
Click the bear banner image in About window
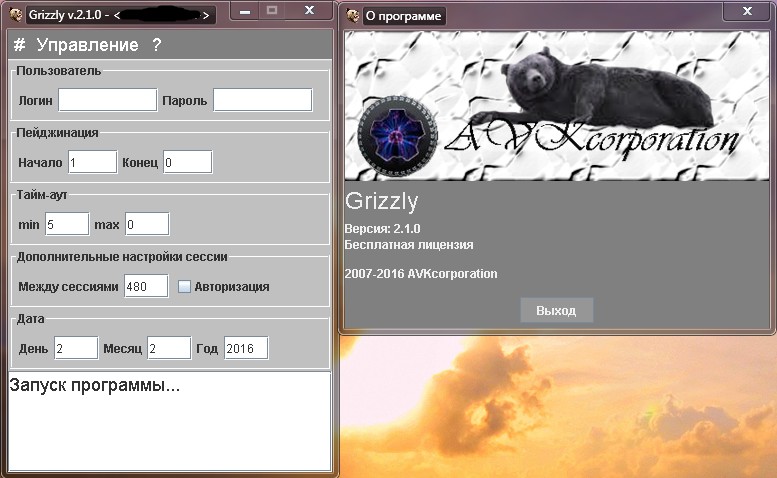click(x=556, y=106)
